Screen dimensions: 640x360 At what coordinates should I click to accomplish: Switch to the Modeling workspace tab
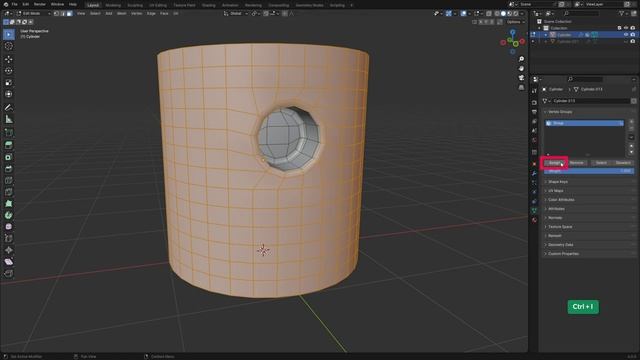coord(113,5)
